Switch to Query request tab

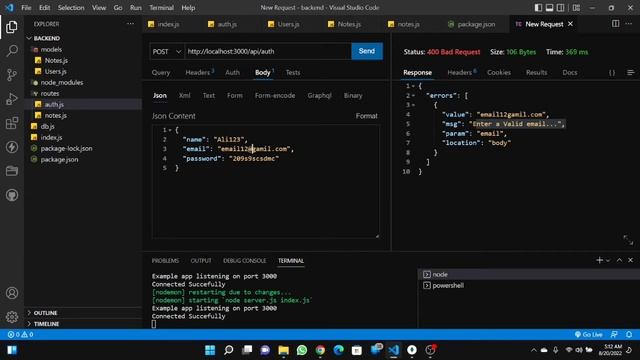[x=161, y=73]
